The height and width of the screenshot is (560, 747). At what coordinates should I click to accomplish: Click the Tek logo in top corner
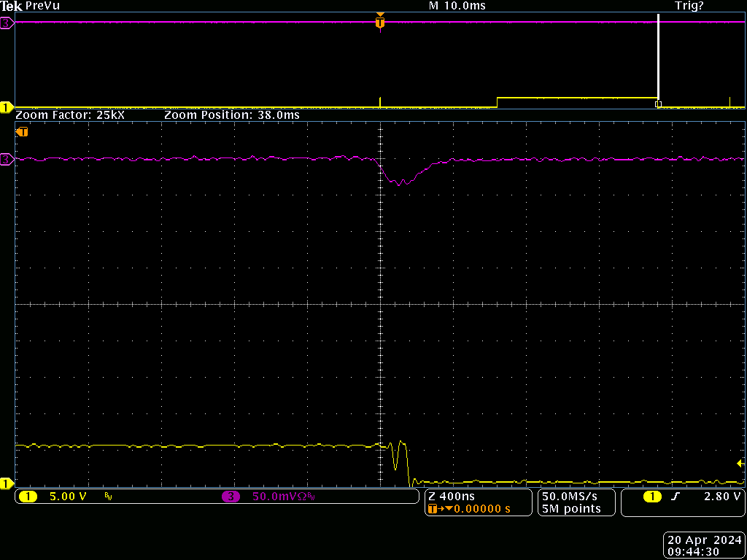coord(12,6)
